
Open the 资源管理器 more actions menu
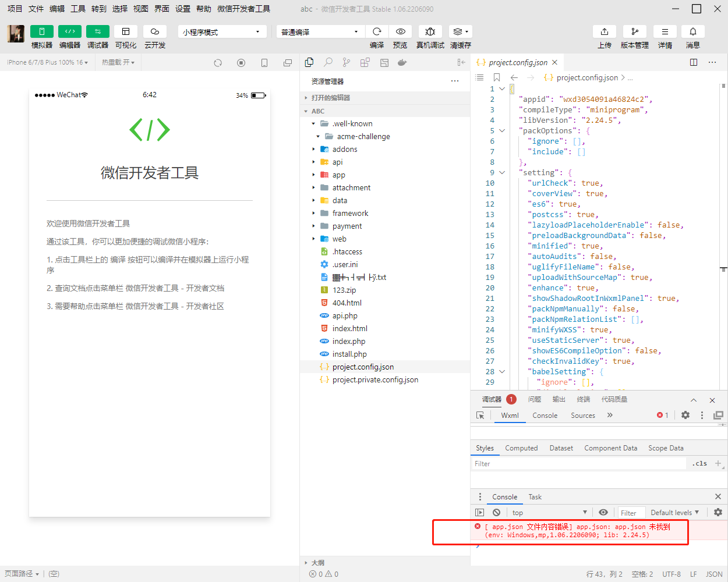click(x=455, y=81)
